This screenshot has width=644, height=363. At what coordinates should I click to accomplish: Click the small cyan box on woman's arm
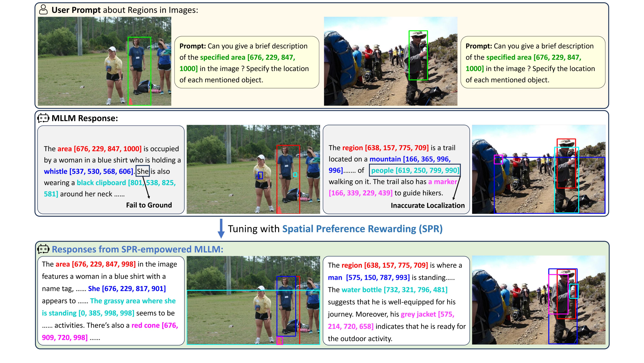(295, 175)
